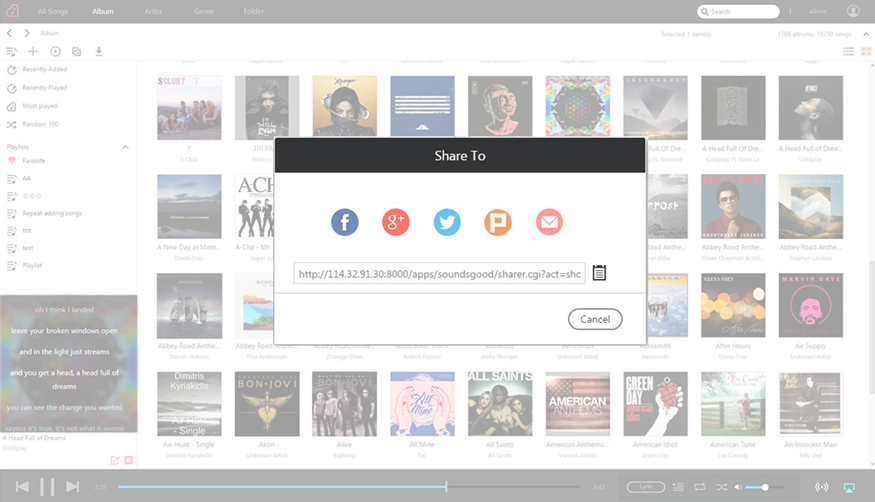Share to Facebook
875x502 pixels.
click(x=344, y=222)
